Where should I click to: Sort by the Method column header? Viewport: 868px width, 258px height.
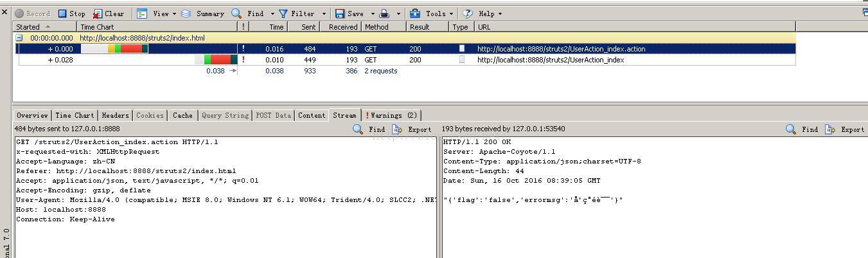click(384, 26)
